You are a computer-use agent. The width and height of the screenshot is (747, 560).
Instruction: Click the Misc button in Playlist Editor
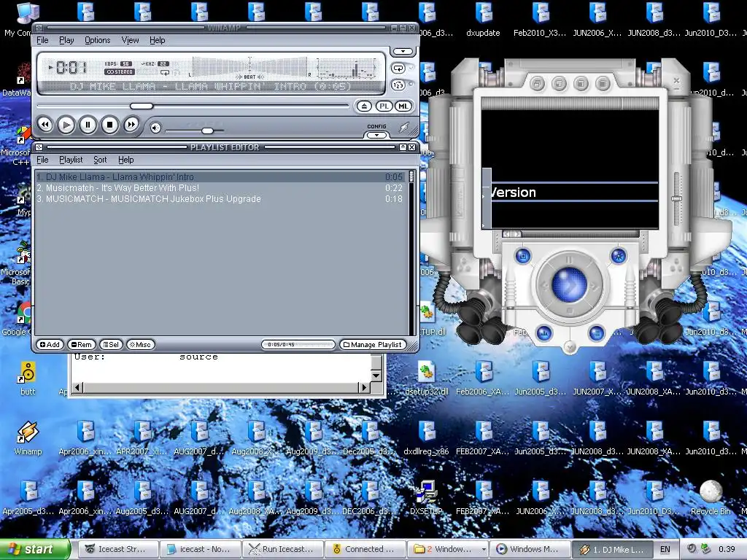141,345
